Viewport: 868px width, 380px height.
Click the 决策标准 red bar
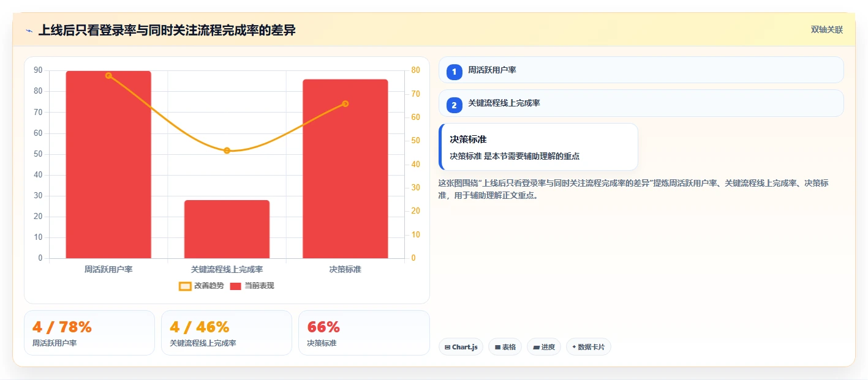click(345, 169)
